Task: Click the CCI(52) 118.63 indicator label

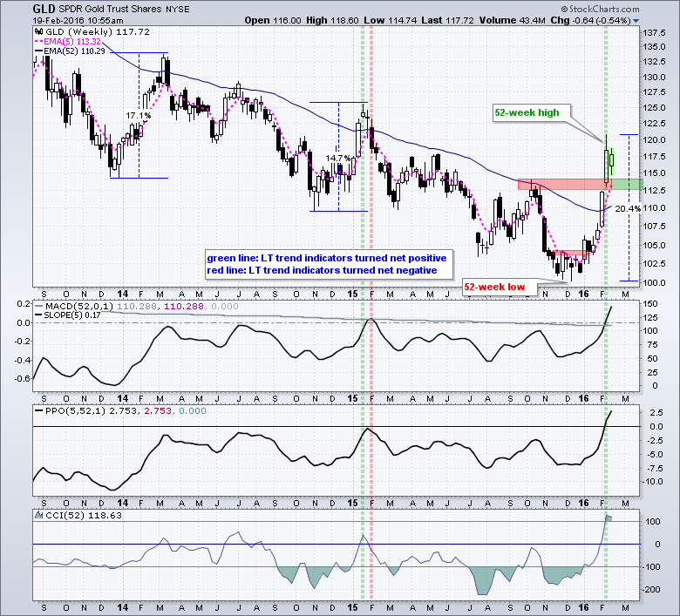Action: (84, 516)
